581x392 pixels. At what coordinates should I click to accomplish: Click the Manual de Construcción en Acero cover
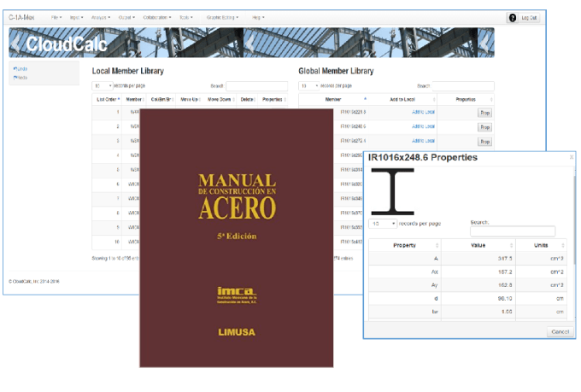click(x=236, y=237)
